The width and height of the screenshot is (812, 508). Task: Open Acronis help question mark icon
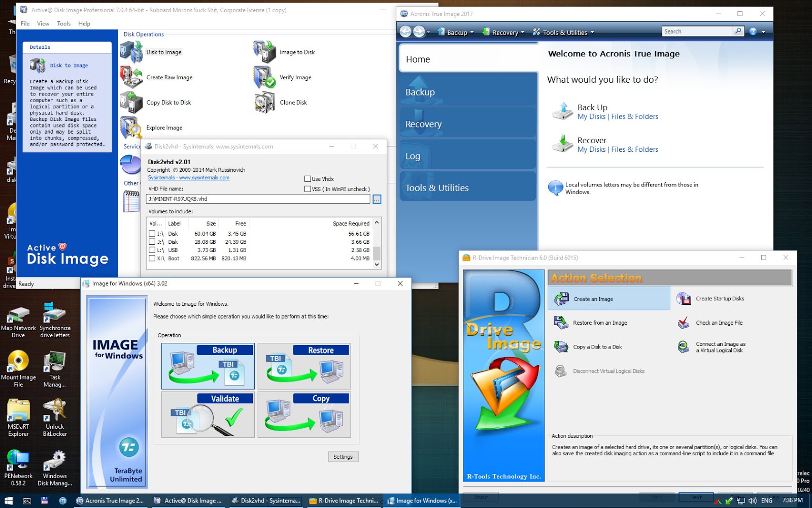753,31
